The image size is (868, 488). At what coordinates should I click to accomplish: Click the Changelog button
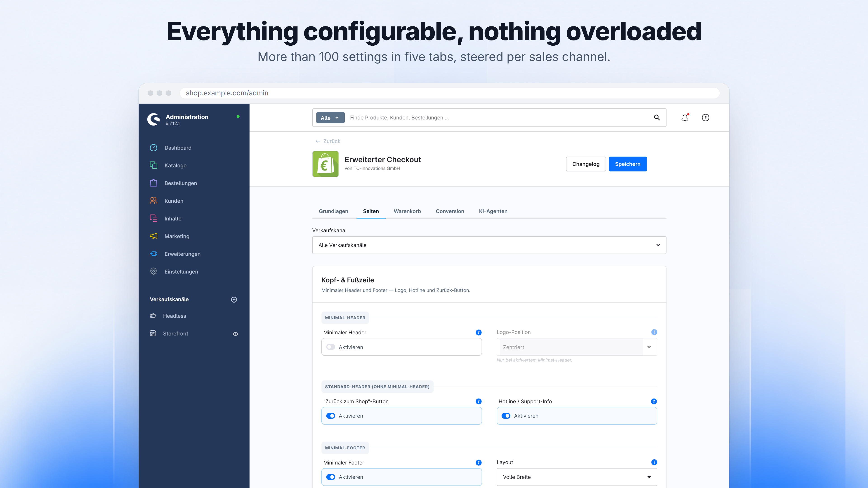(586, 164)
